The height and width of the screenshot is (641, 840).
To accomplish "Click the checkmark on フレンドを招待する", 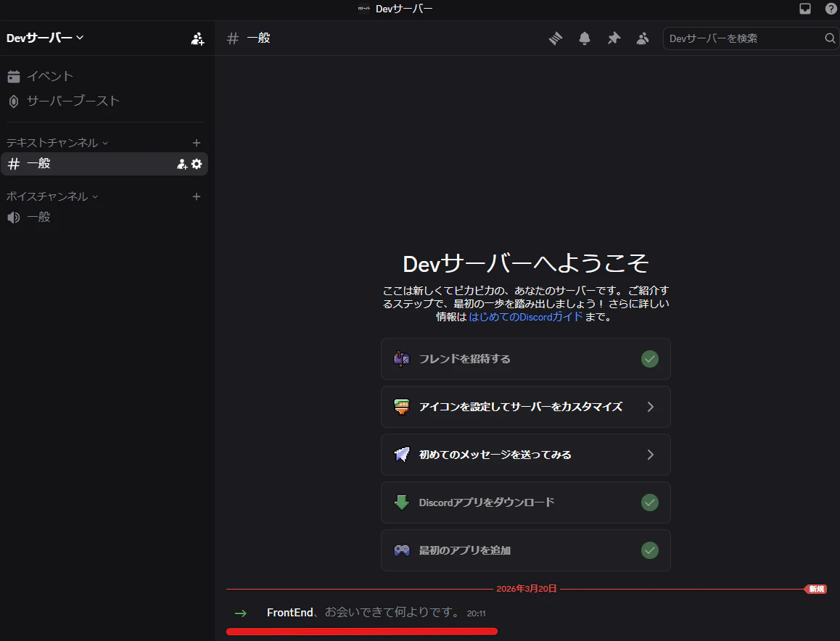I will coord(650,359).
